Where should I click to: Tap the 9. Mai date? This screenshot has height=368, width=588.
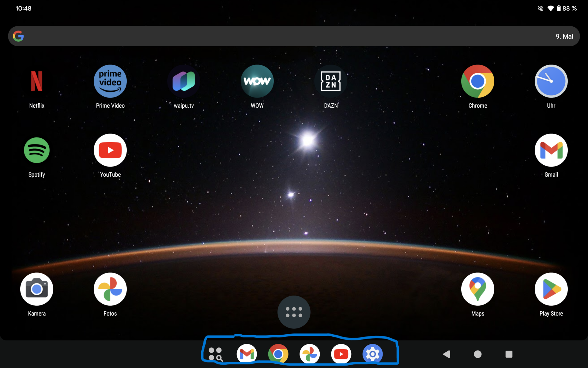point(564,36)
